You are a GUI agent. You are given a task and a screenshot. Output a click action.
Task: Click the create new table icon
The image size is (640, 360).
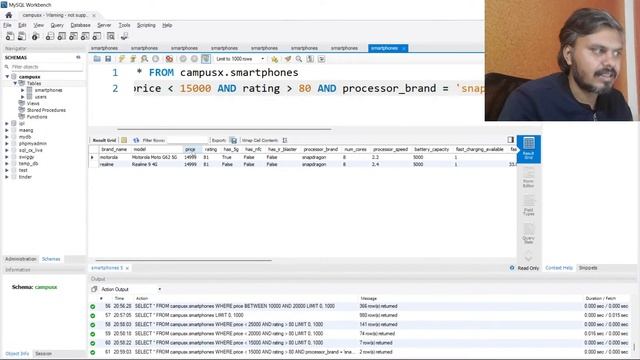pyautogui.click(x=62, y=36)
